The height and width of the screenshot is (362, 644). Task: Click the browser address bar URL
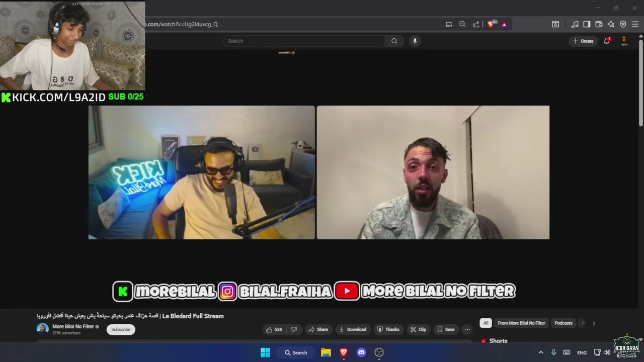click(181, 24)
